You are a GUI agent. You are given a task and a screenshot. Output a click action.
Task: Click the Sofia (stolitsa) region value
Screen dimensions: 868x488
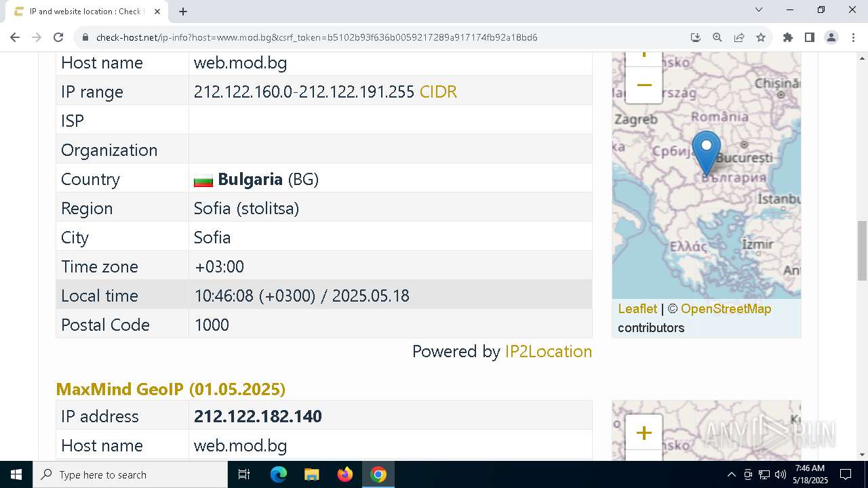[x=246, y=208]
